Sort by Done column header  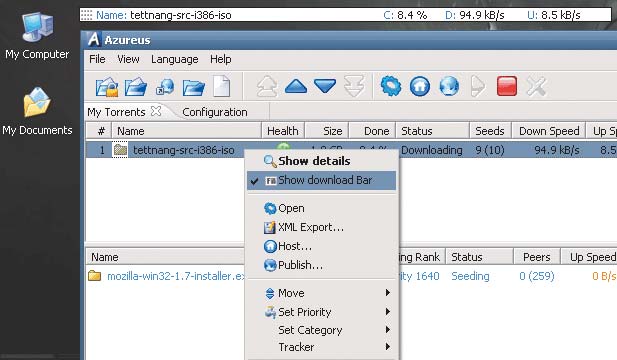point(372,131)
